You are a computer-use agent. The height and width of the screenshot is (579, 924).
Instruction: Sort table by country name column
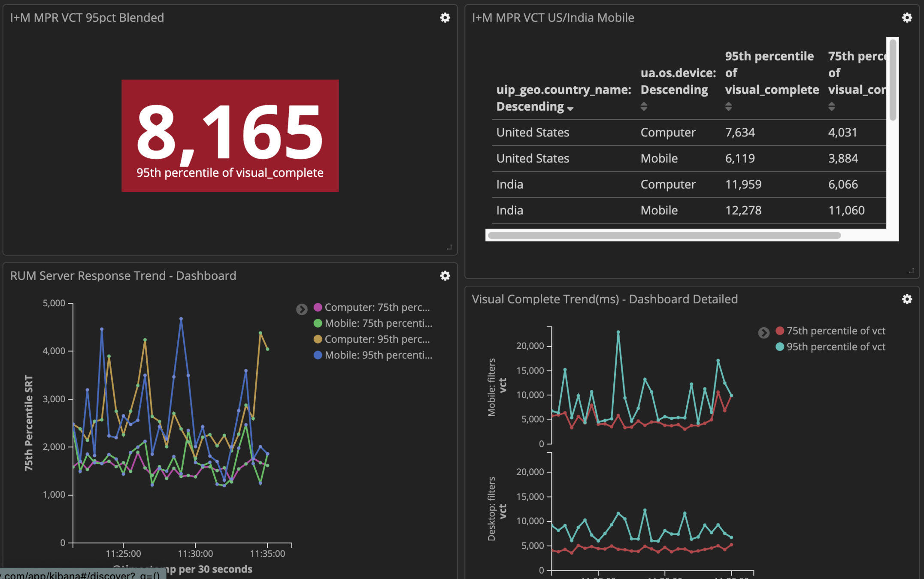pyautogui.click(x=570, y=109)
